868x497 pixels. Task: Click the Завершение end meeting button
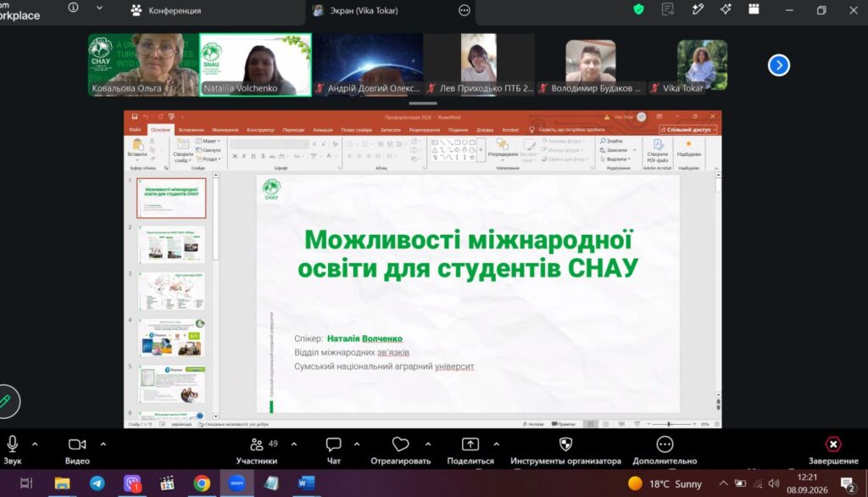click(833, 451)
